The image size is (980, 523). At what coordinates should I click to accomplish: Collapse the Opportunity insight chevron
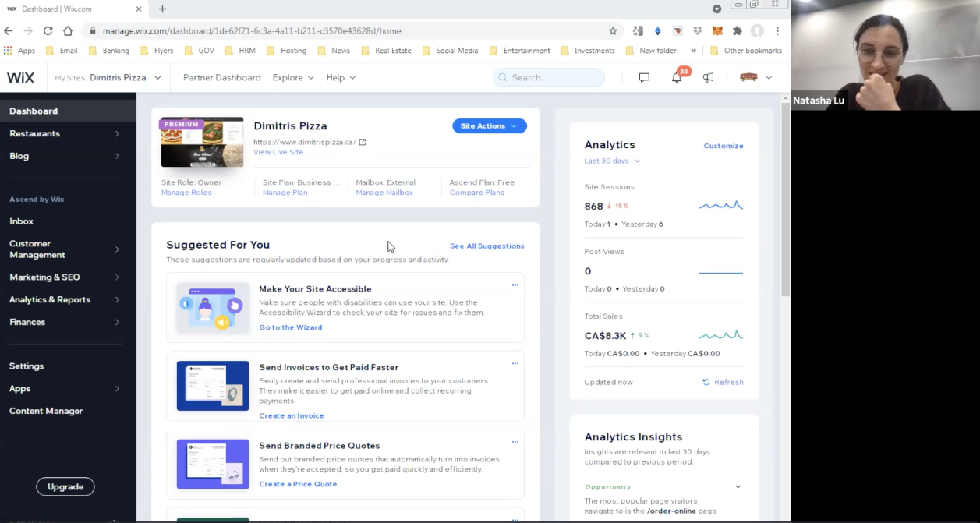[x=738, y=487]
